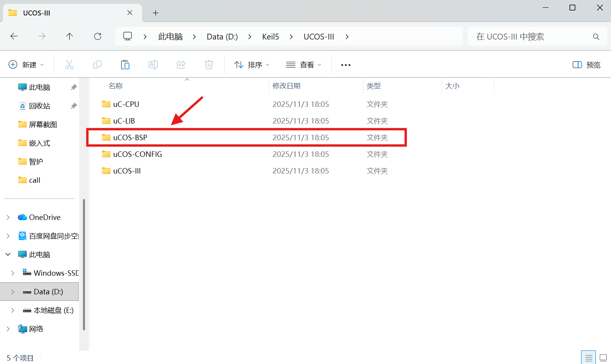Image resolution: width=611 pixels, height=364 pixels.
Task: Toggle the 预览 preview pane
Action: click(586, 65)
